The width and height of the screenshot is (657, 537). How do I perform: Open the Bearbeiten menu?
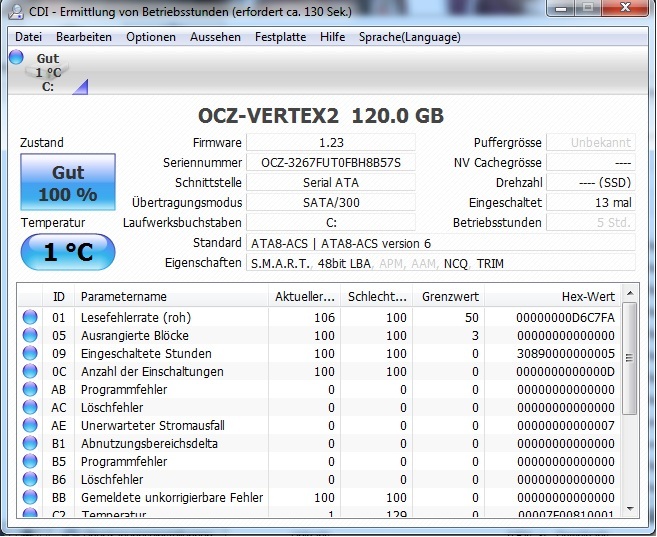pos(84,37)
